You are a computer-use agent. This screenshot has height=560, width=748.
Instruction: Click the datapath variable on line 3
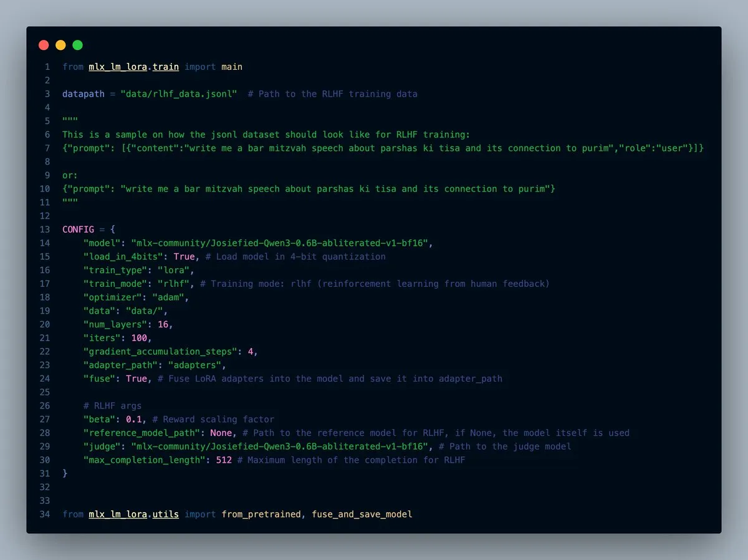[84, 94]
